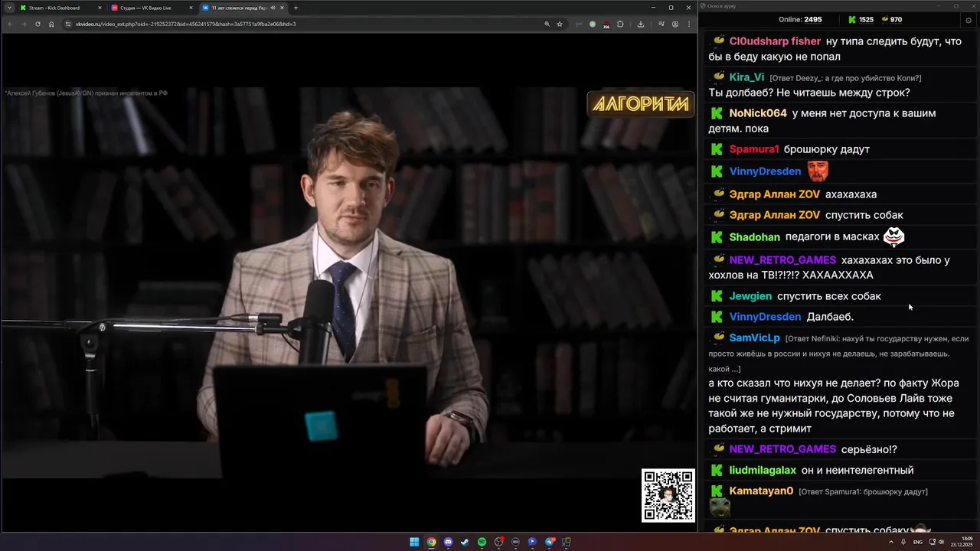Click username Shadohan in chat

click(755, 237)
